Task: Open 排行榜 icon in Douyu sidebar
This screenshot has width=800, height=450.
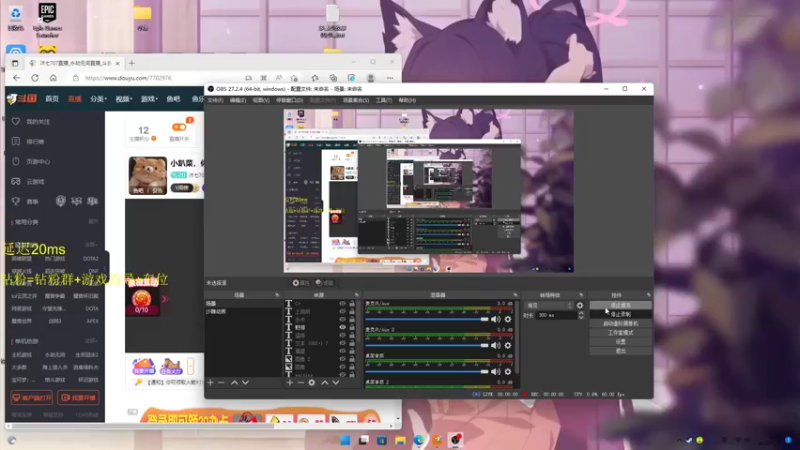Action: [x=16, y=141]
